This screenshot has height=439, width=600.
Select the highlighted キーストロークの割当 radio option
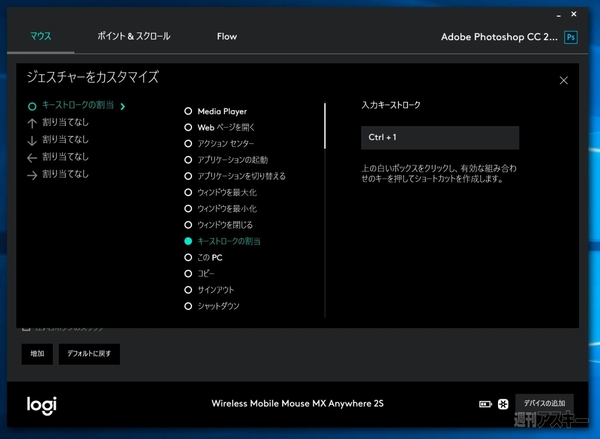coord(222,241)
